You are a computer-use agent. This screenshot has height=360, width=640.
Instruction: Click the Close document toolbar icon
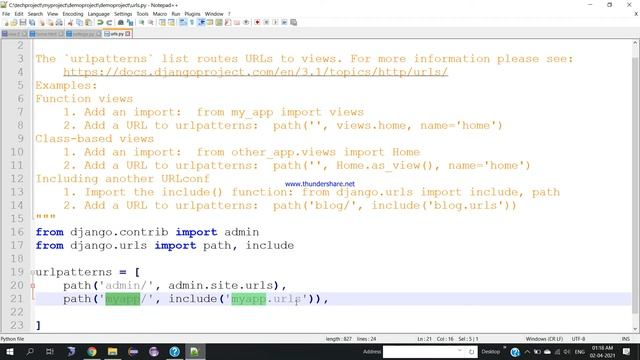pyautogui.click(x=41, y=22)
